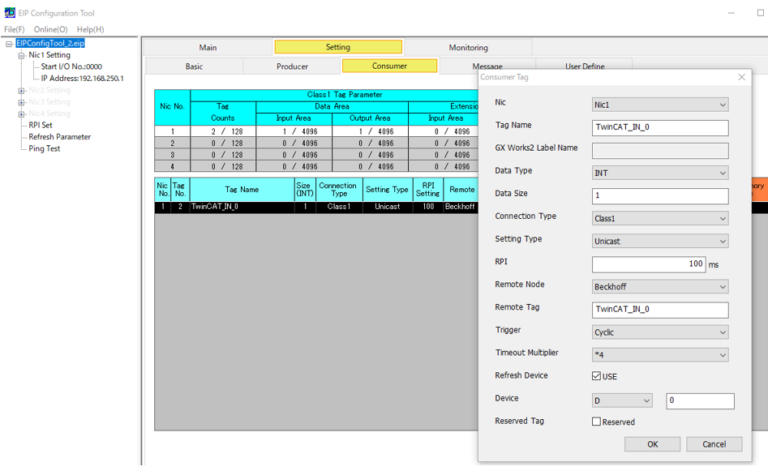Expand the Data Type dropdown

(x=659, y=172)
